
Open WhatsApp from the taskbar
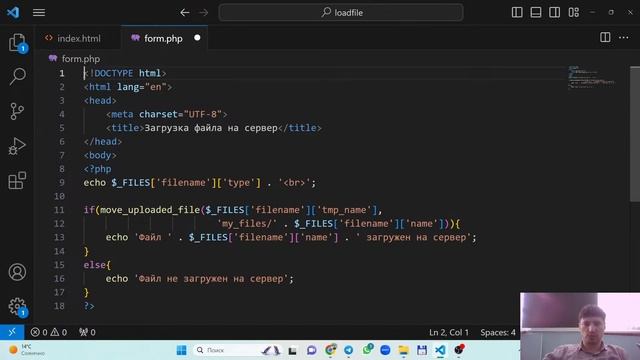[367, 349]
